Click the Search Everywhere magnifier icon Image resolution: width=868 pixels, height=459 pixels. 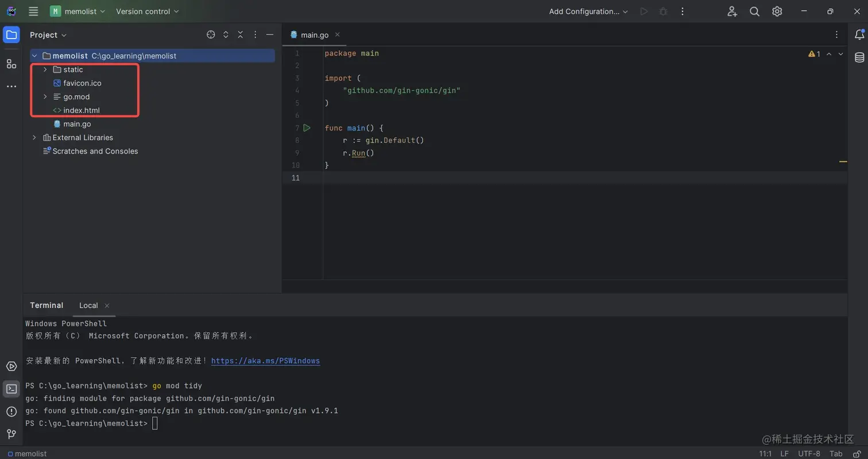[755, 11]
